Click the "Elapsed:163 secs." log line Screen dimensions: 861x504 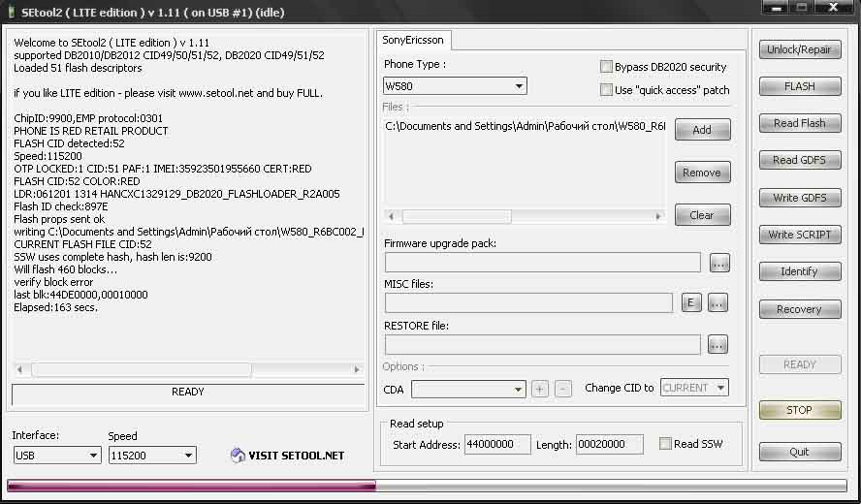(55, 307)
